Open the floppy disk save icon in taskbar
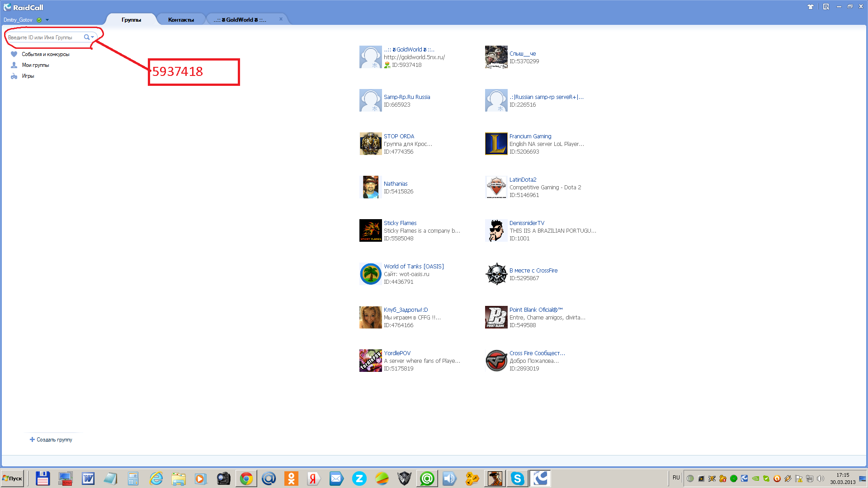Image resolution: width=868 pixels, height=488 pixels. pos(43,479)
